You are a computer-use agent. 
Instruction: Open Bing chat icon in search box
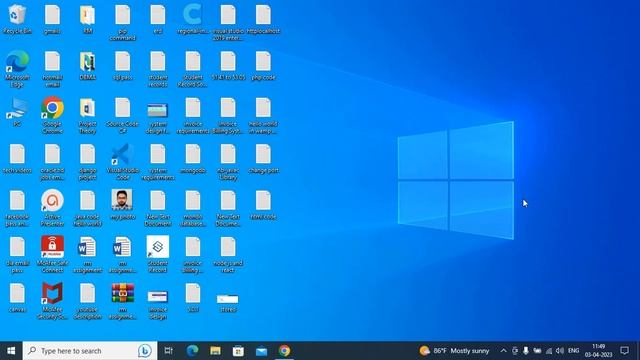(144, 351)
